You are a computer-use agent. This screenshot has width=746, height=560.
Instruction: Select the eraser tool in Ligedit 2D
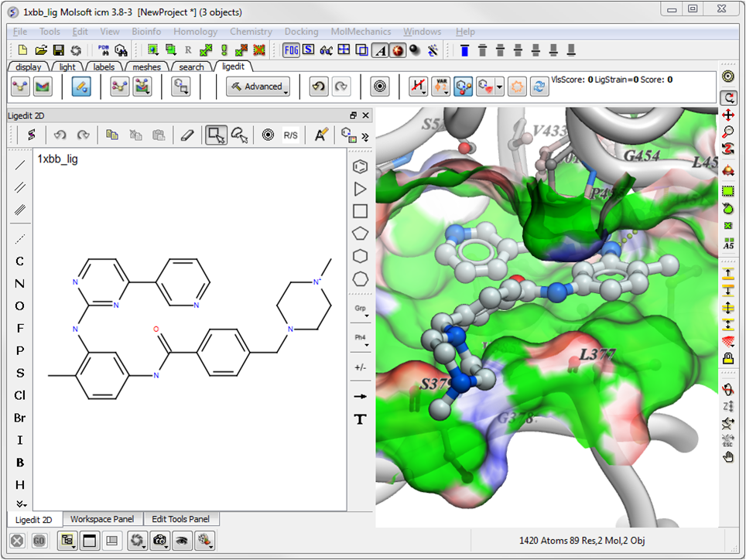(186, 135)
